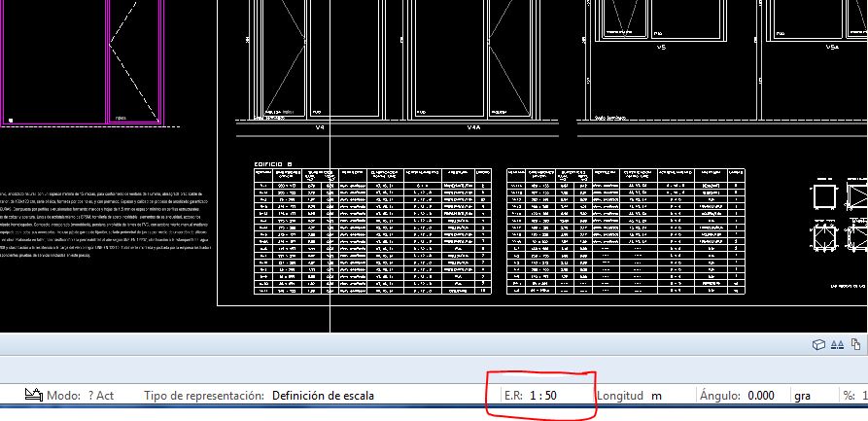The width and height of the screenshot is (868, 421).
Task: Select the V4A window label
Action: point(473,128)
